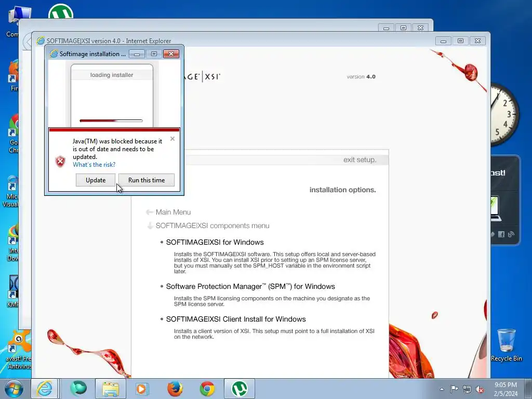Image resolution: width=532 pixels, height=399 pixels.
Task: Launch Windows Media Player from taskbar
Action: point(142,389)
